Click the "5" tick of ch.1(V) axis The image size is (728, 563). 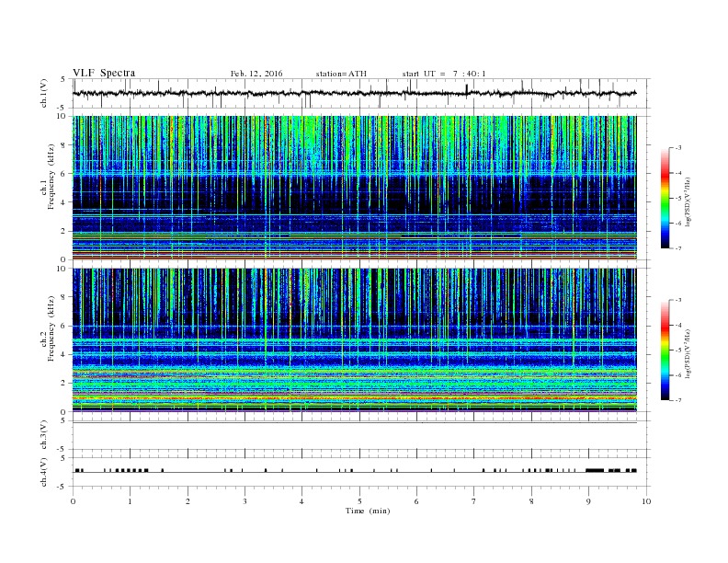63,79
